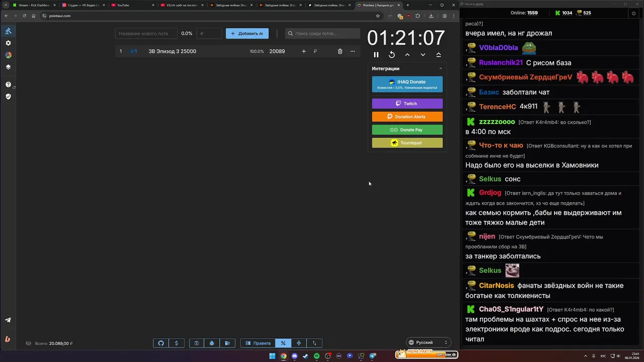The width and height of the screenshot is (644, 362).
Task: Open Pointauc settings gear in sidebar
Action: [x=8, y=43]
